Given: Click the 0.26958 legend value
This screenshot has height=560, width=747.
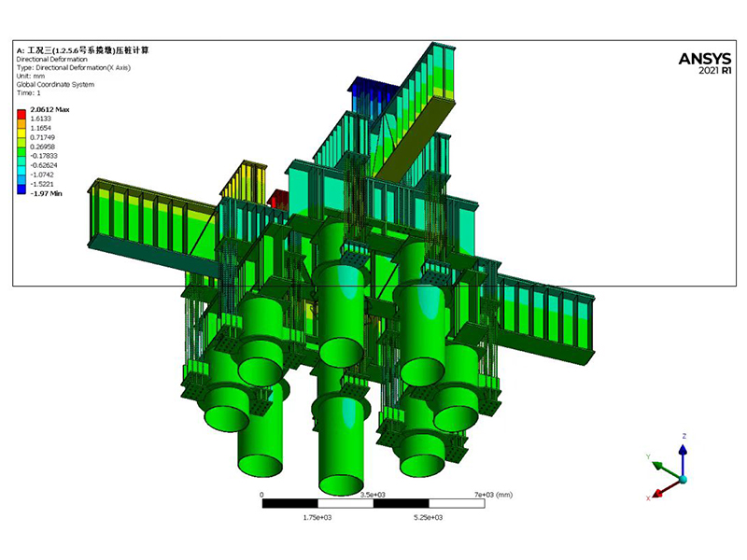Looking at the screenshot, I should tap(42, 147).
